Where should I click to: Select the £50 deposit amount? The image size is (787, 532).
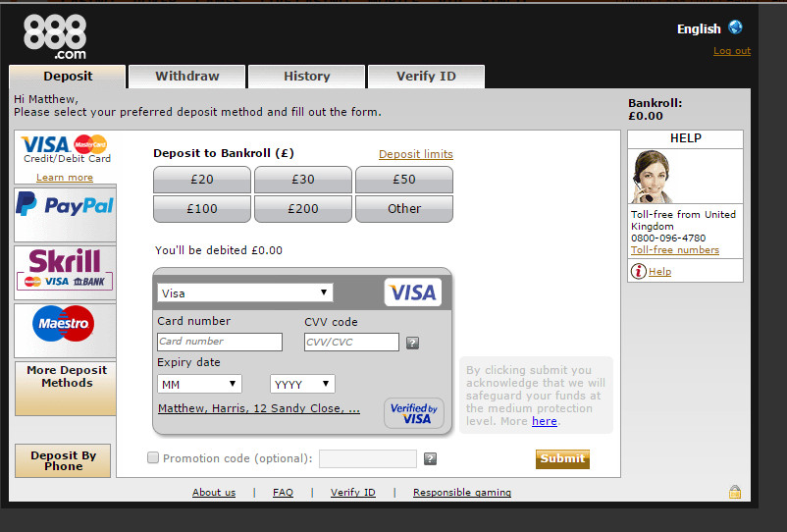[x=404, y=180]
